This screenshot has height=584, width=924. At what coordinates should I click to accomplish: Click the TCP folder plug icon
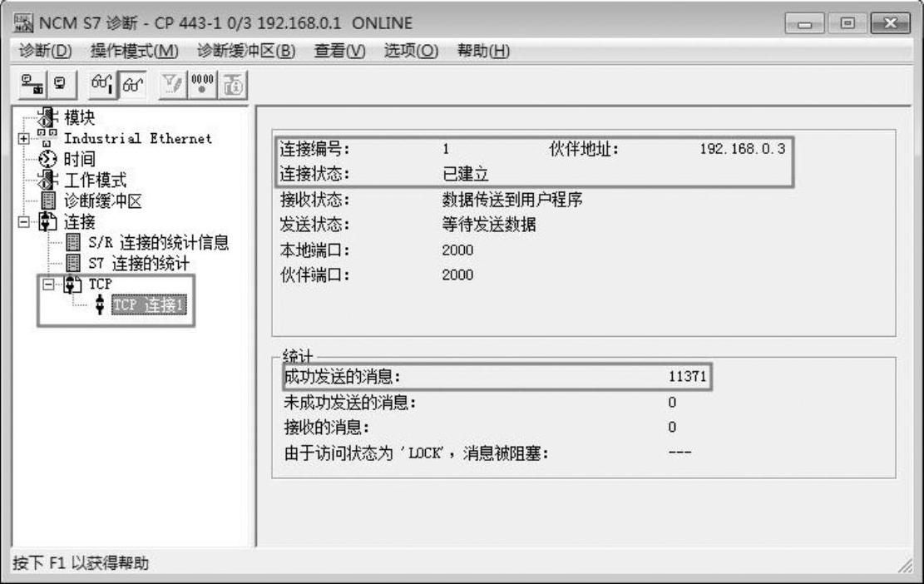pyautogui.click(x=72, y=285)
